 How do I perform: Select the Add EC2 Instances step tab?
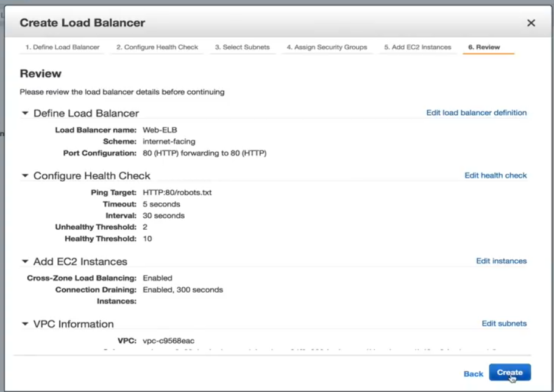pyautogui.click(x=417, y=47)
